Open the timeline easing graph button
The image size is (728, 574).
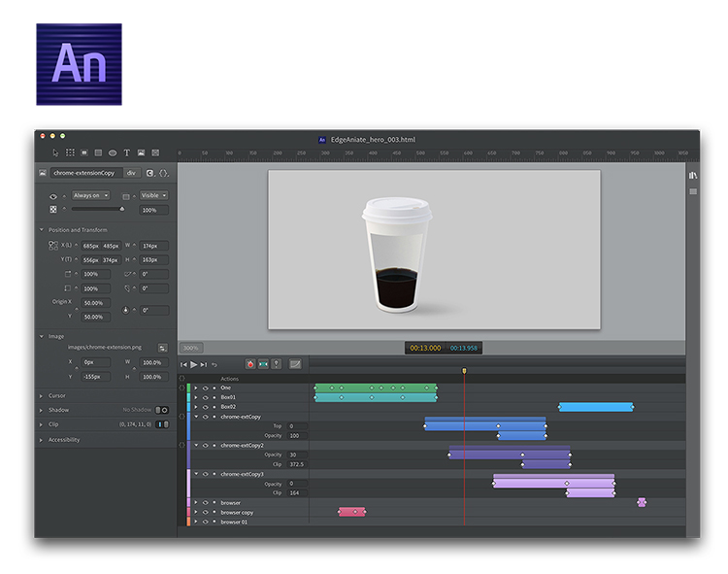click(295, 364)
